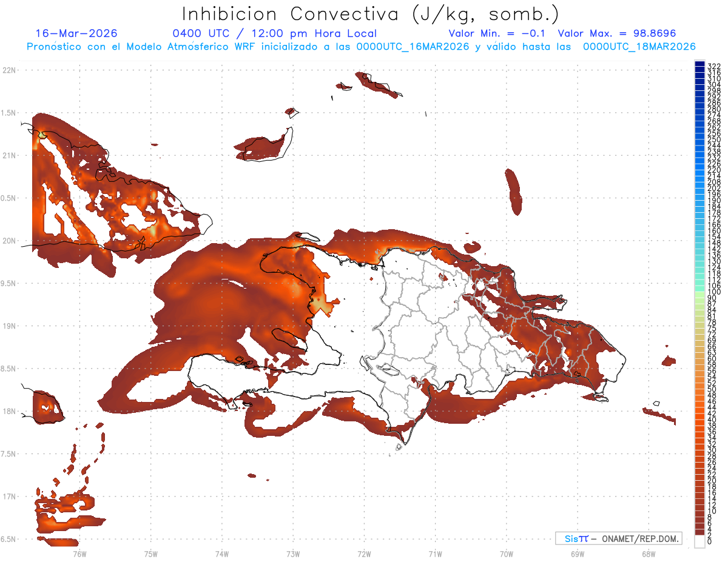Click the '76W' longitude label
728x562 pixels.
point(79,553)
